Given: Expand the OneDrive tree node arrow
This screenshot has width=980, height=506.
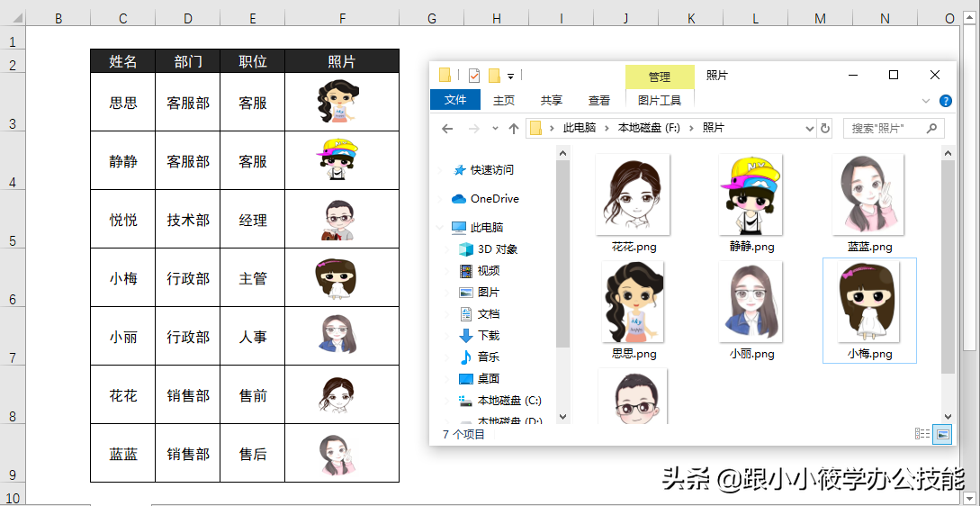Looking at the screenshot, I should (441, 199).
